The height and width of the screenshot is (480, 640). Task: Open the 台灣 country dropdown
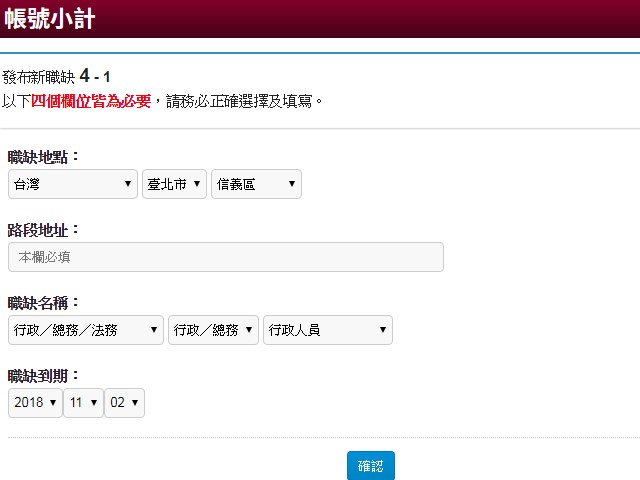[x=73, y=184]
